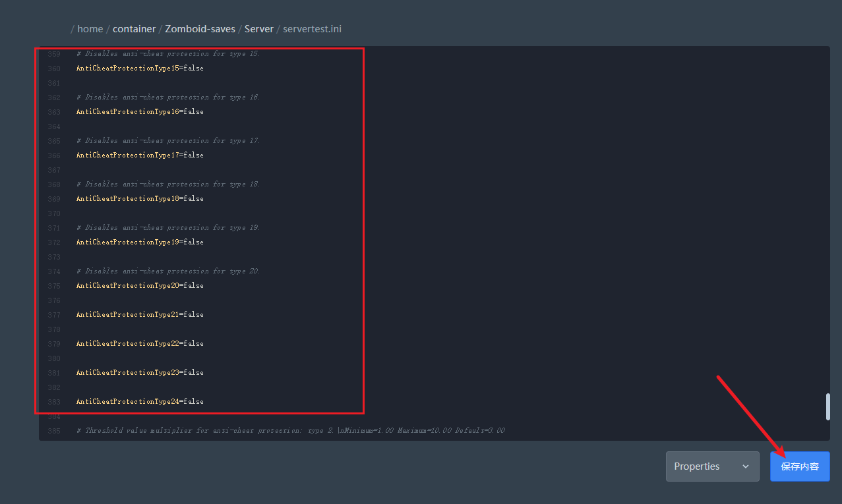The width and height of the screenshot is (842, 504).
Task: Click the comment about anti-cheat type 18
Action: 168,184
